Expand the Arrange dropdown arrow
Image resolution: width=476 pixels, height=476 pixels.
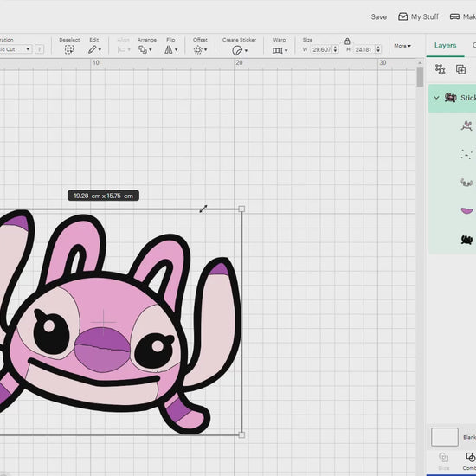(151, 50)
